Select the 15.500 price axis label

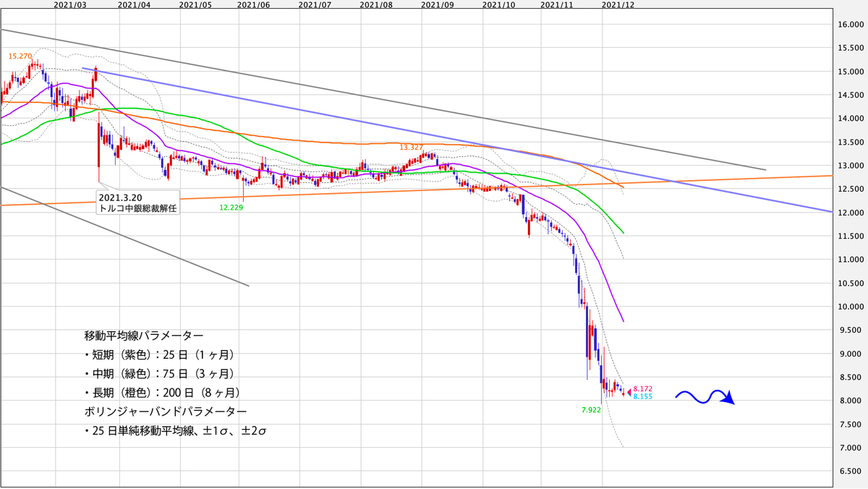point(851,48)
